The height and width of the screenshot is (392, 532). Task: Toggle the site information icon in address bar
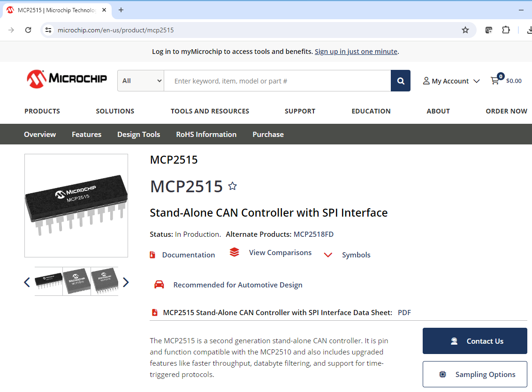(48, 30)
